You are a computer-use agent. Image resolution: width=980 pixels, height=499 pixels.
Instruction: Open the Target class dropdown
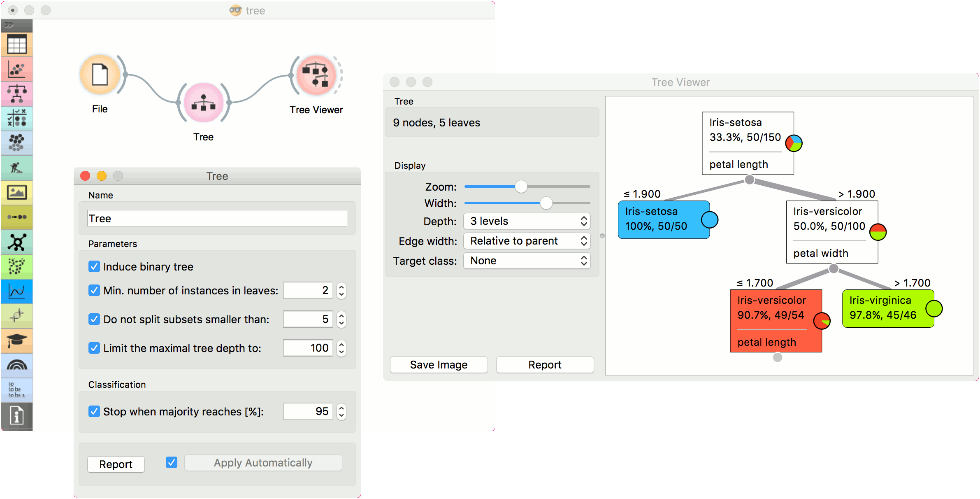[x=527, y=261]
